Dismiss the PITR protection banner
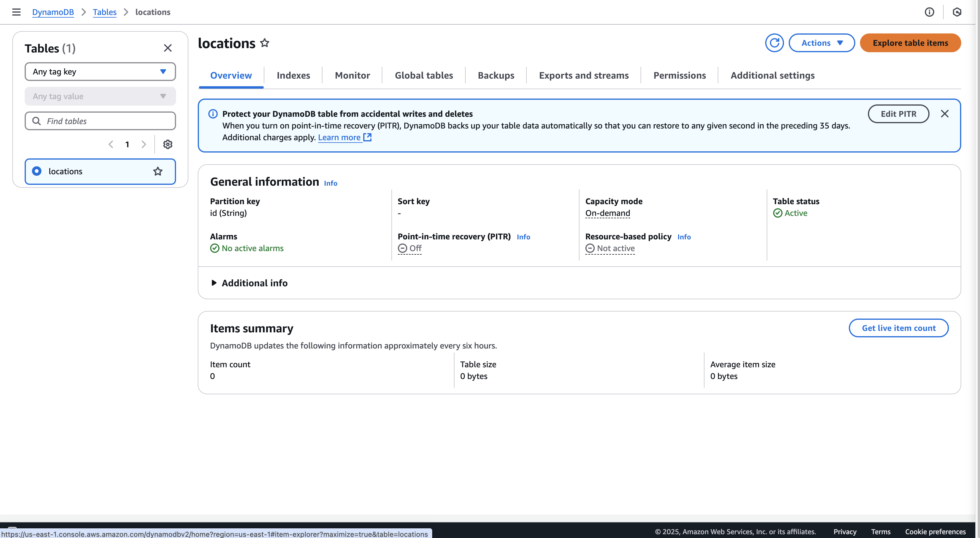Viewport: 980px width, 538px height. (x=944, y=114)
